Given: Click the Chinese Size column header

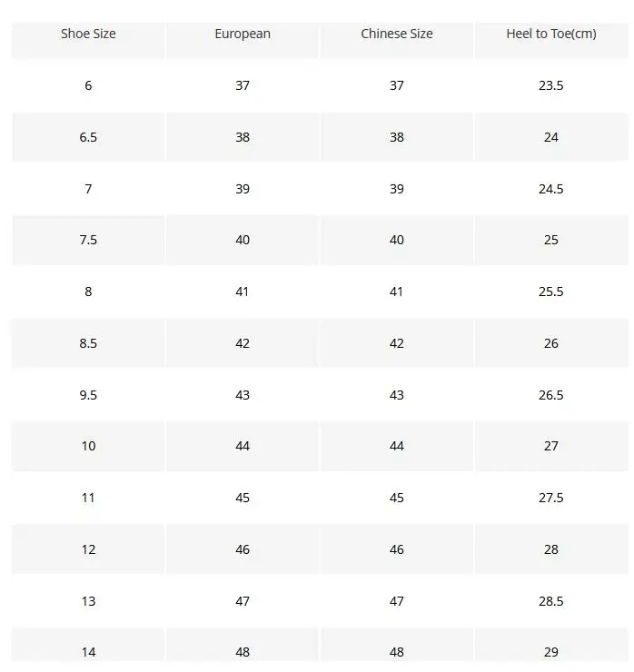Looking at the screenshot, I should (x=397, y=34).
